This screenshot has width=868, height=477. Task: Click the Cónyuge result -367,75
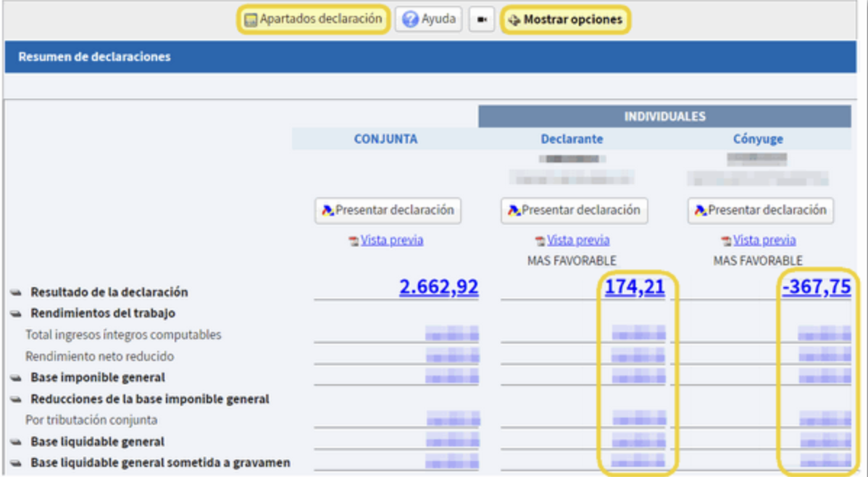pyautogui.click(x=817, y=287)
